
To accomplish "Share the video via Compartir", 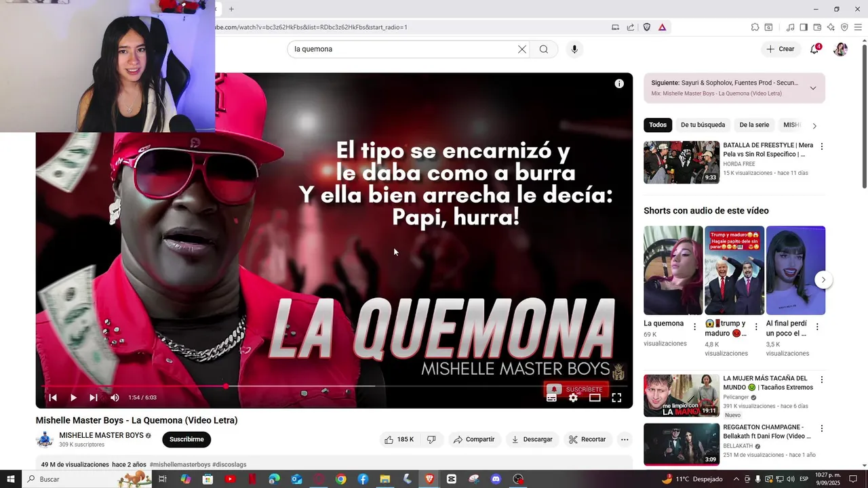I will [x=474, y=440].
